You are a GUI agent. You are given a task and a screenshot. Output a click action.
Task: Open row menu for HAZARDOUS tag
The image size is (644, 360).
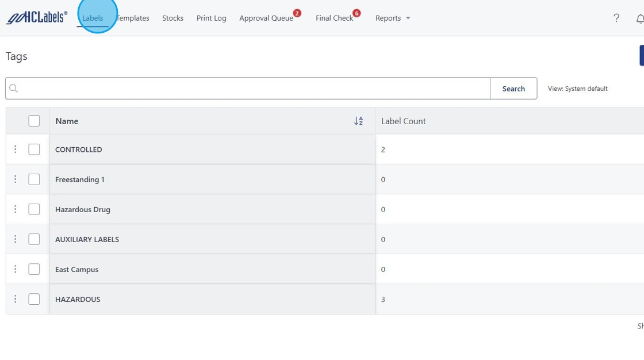16,299
